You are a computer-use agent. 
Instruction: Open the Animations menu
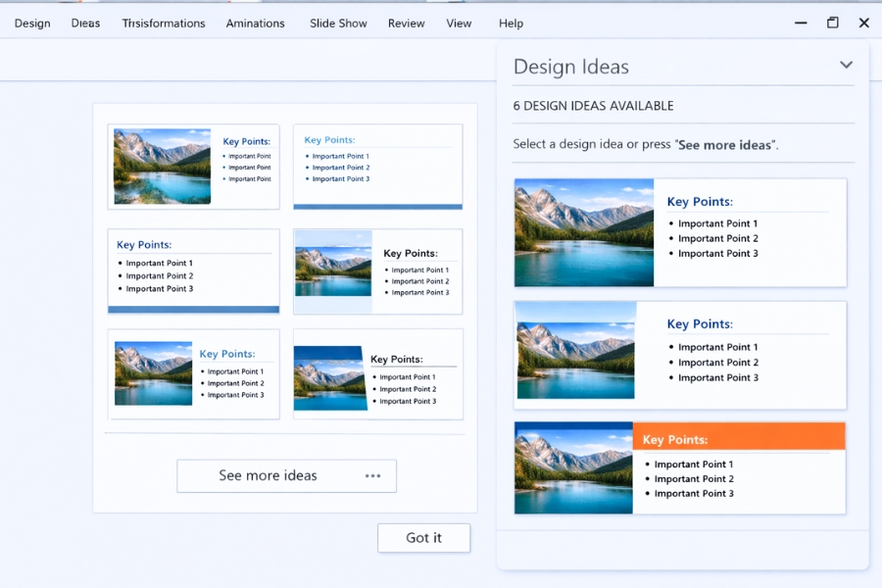pyautogui.click(x=255, y=23)
